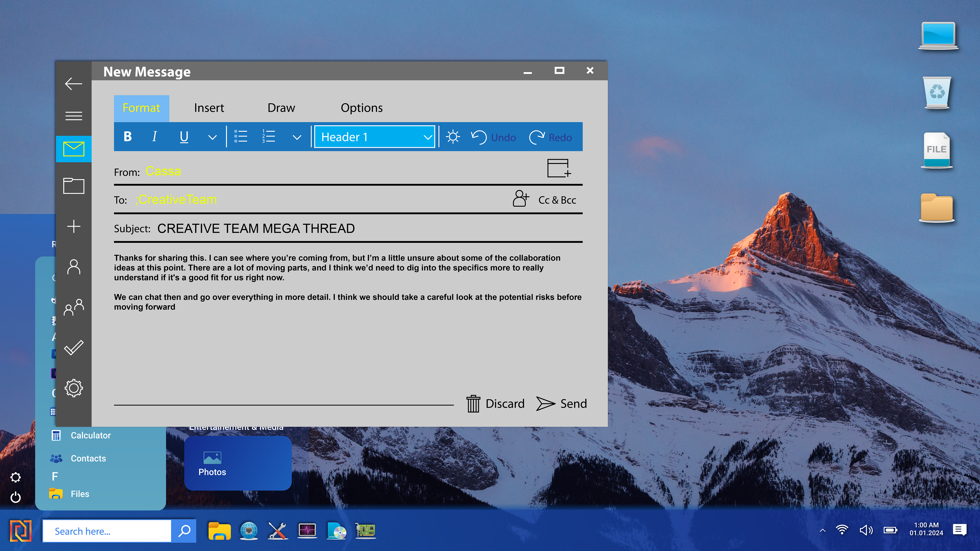
Task: Open message in new window icon
Action: pos(558,168)
